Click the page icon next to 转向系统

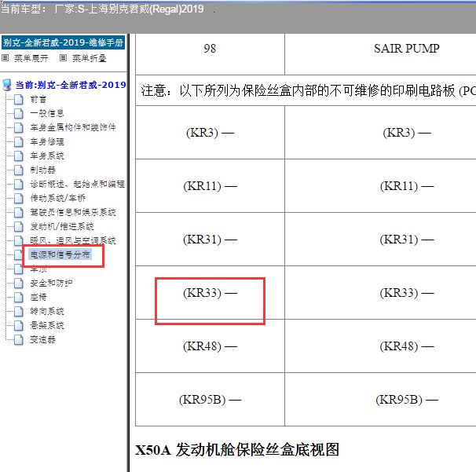(x=19, y=311)
